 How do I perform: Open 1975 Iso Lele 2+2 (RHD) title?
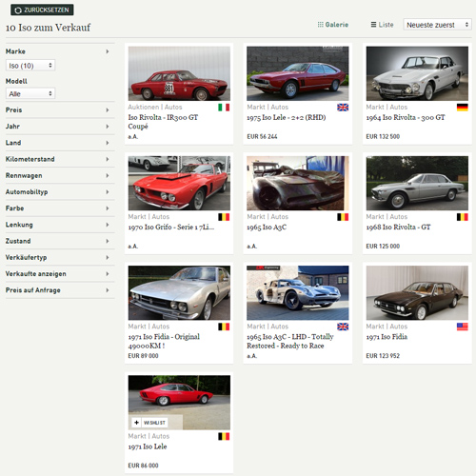coord(287,117)
